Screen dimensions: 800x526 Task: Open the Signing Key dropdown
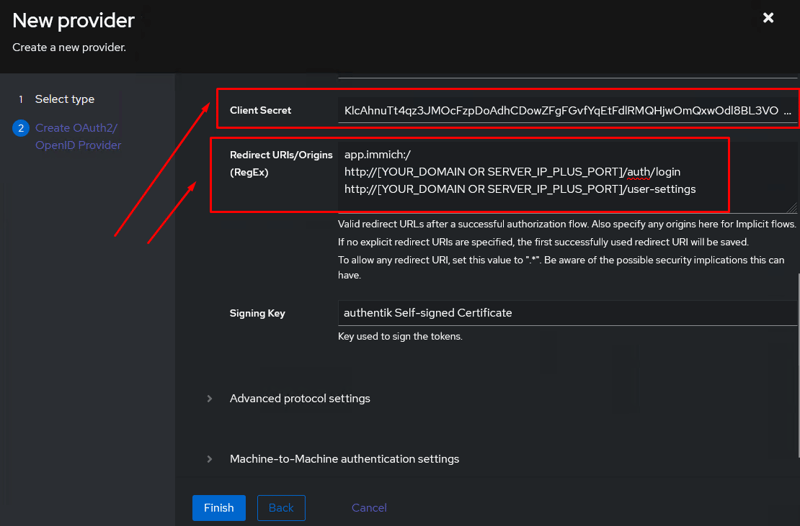(568, 313)
